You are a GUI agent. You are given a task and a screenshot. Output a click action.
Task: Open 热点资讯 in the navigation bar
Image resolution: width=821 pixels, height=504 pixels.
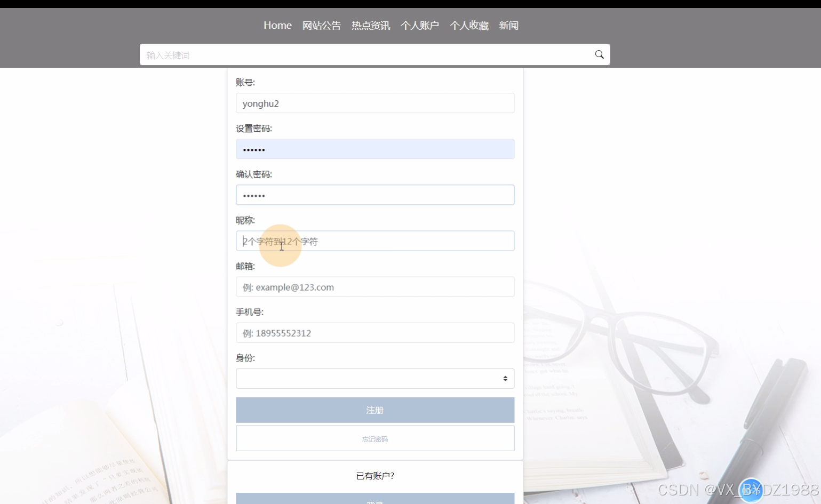tap(371, 25)
